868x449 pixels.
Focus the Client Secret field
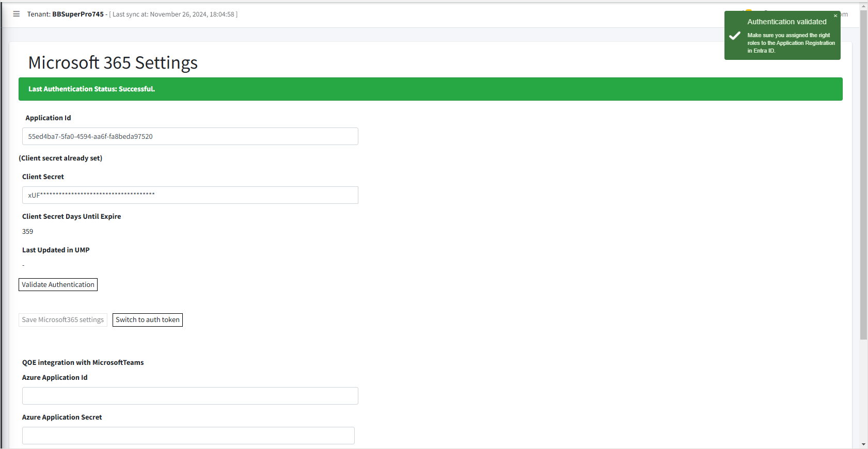click(x=190, y=195)
